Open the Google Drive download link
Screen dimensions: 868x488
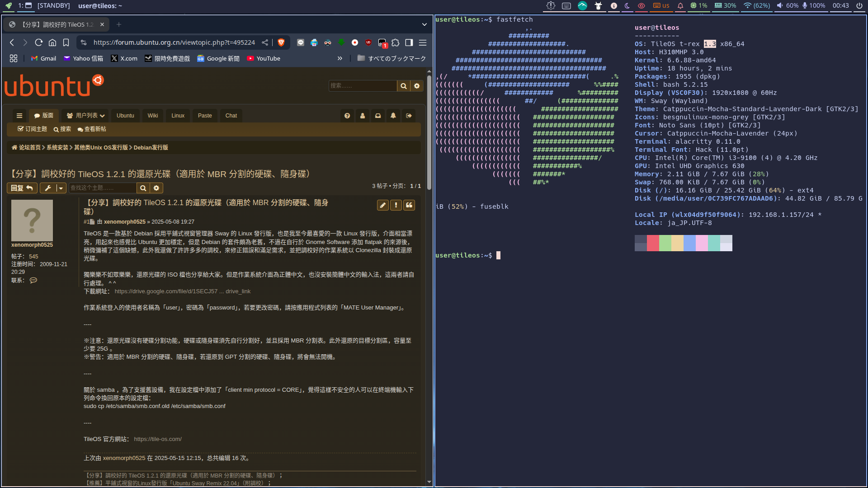tap(182, 291)
